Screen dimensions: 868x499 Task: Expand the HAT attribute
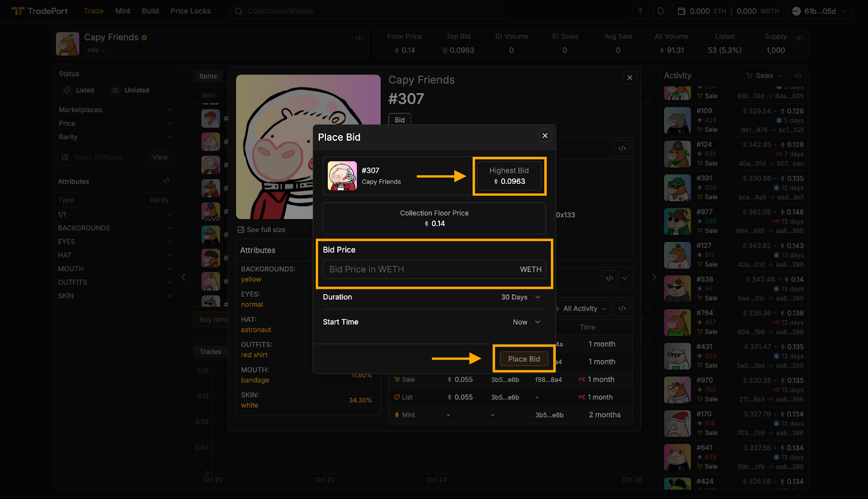pyautogui.click(x=116, y=255)
